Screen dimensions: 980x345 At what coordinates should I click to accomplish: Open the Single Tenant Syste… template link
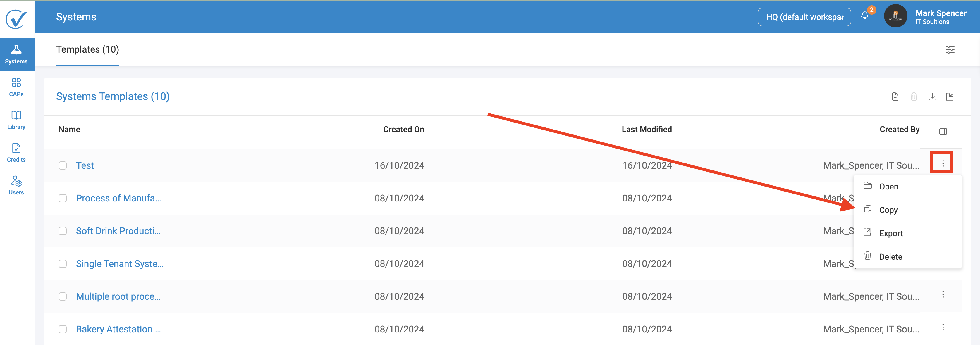(119, 264)
